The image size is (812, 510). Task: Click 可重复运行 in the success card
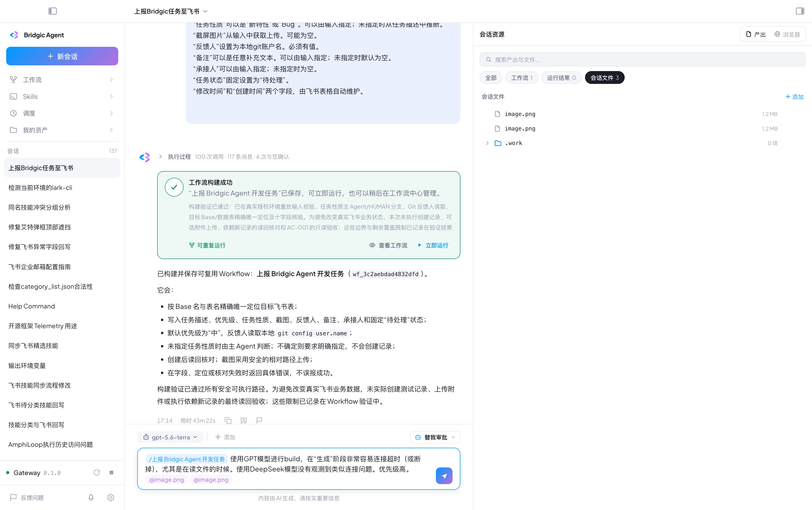coord(207,245)
